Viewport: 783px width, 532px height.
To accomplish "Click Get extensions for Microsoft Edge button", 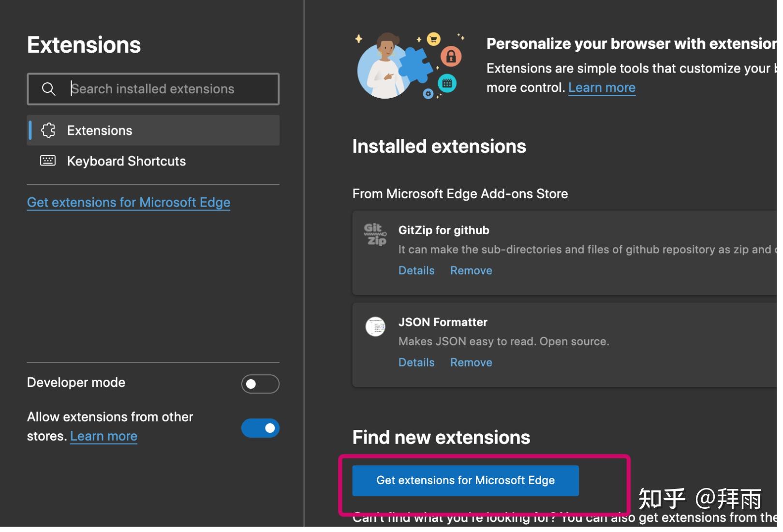I will (465, 480).
